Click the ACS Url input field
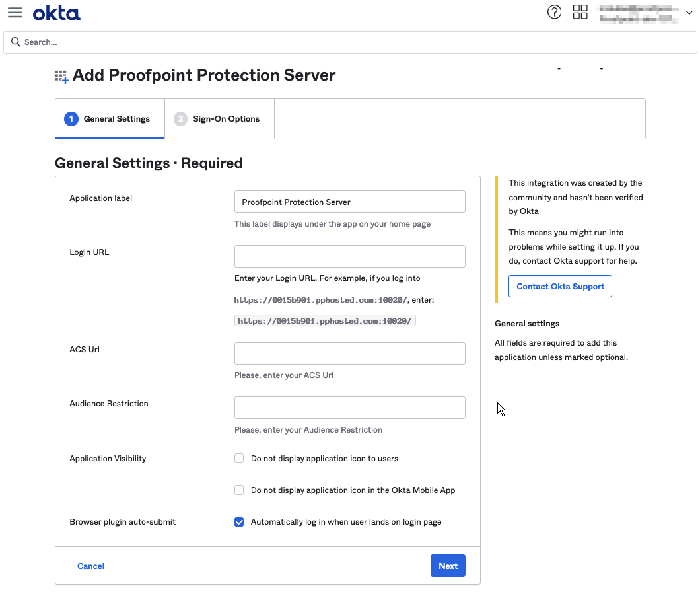700x594 pixels. point(349,353)
